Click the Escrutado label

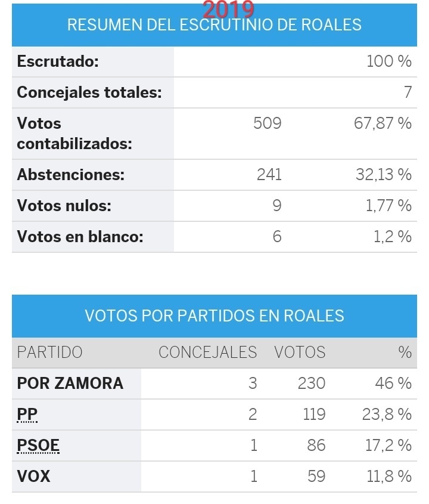58,61
